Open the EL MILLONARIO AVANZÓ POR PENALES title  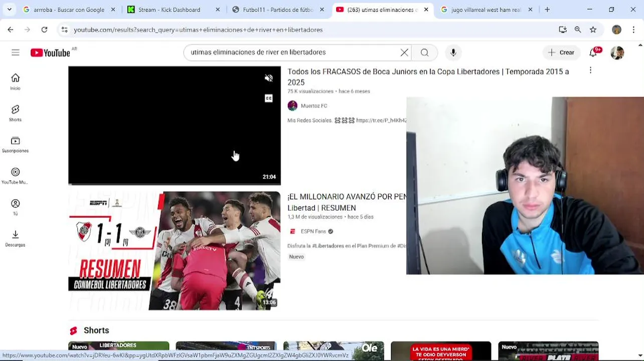click(347, 202)
